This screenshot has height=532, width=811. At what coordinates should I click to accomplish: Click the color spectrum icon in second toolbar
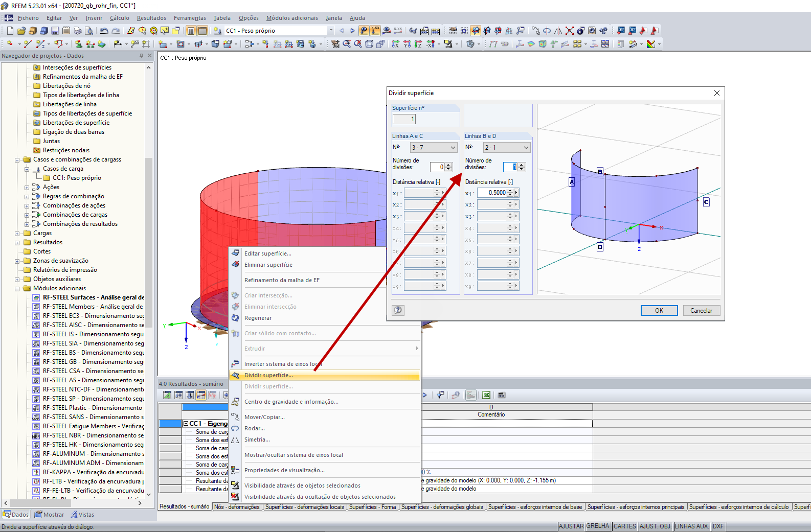tap(651, 44)
